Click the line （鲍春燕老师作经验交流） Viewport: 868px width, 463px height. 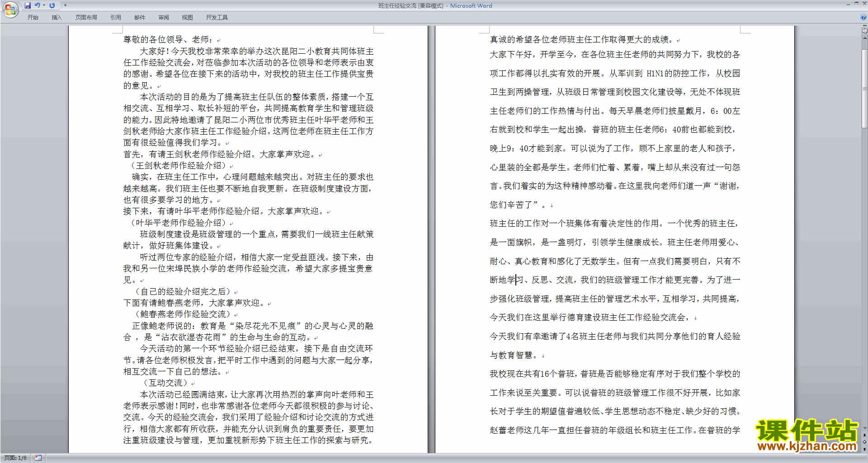184,314
